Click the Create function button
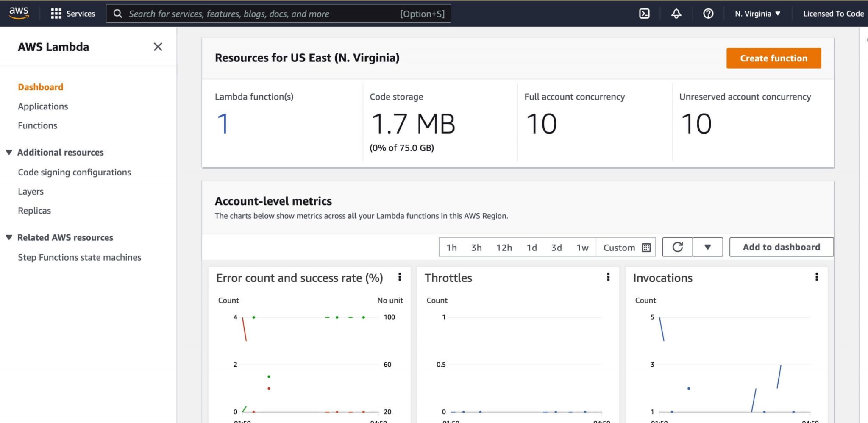Image resolution: width=868 pixels, height=423 pixels. coord(773,58)
